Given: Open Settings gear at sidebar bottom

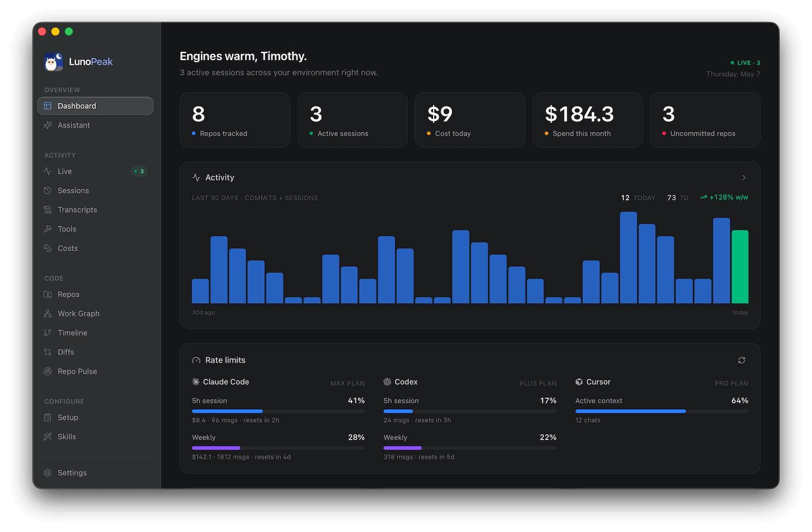Looking at the screenshot, I should coord(48,472).
